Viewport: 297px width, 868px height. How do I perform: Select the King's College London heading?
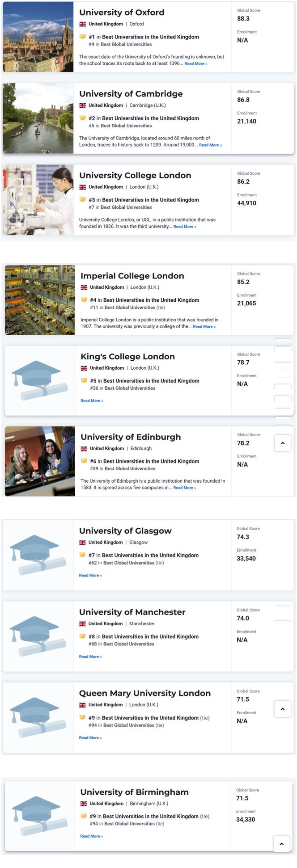pos(127,357)
